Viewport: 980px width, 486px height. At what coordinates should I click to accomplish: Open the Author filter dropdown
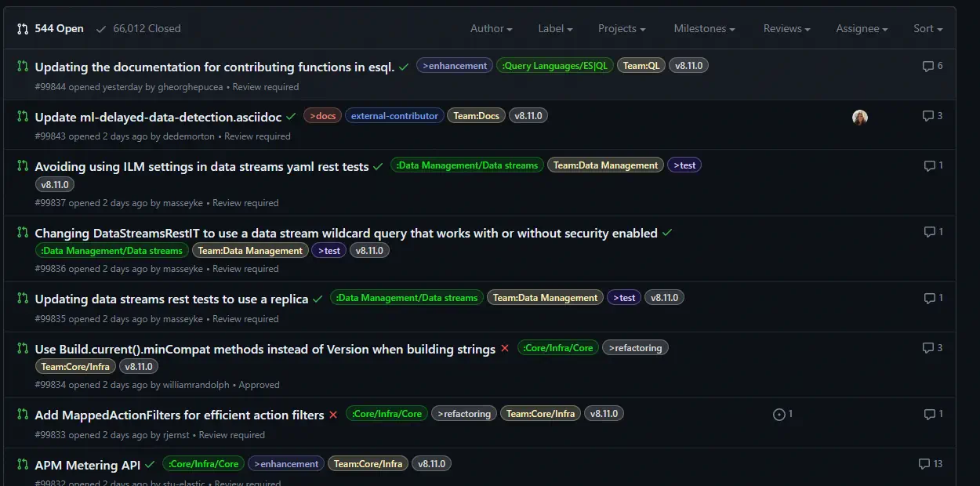(x=491, y=29)
